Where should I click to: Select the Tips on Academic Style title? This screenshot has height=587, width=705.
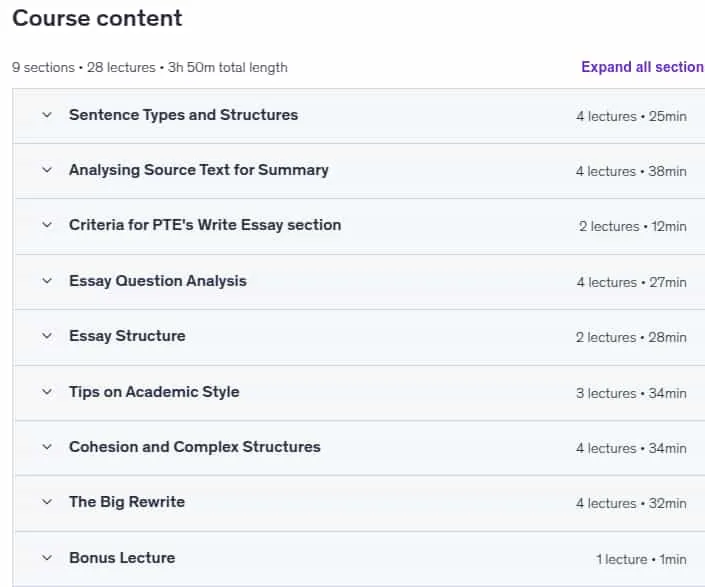[154, 392]
